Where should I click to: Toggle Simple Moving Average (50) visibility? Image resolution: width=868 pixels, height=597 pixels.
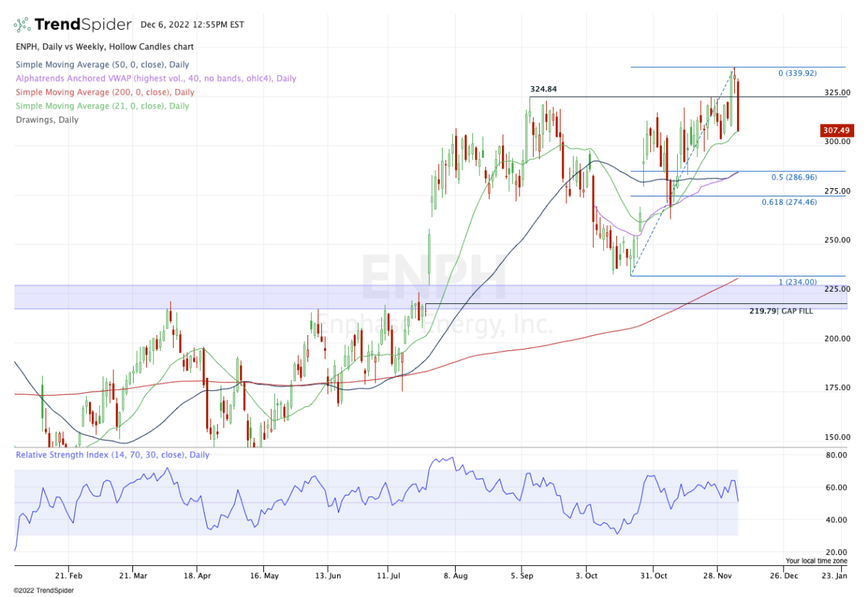pyautogui.click(x=101, y=64)
